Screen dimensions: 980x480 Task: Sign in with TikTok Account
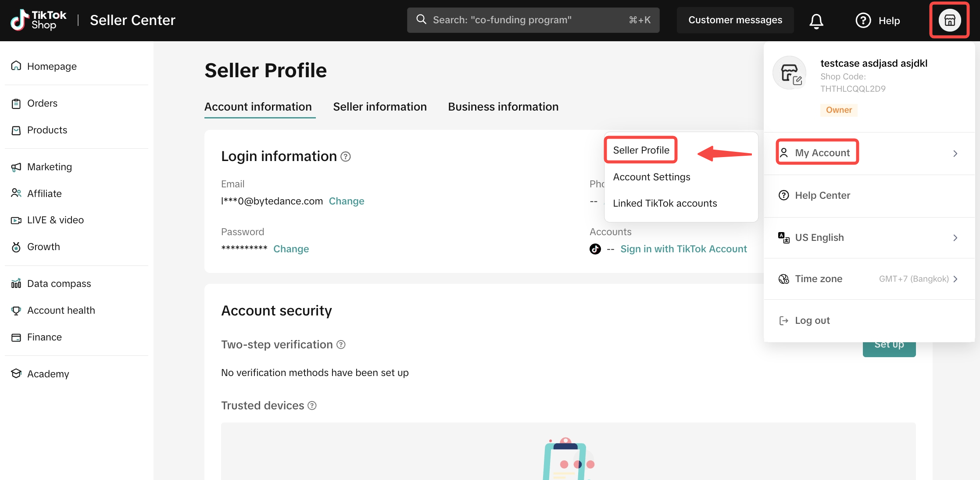(683, 249)
